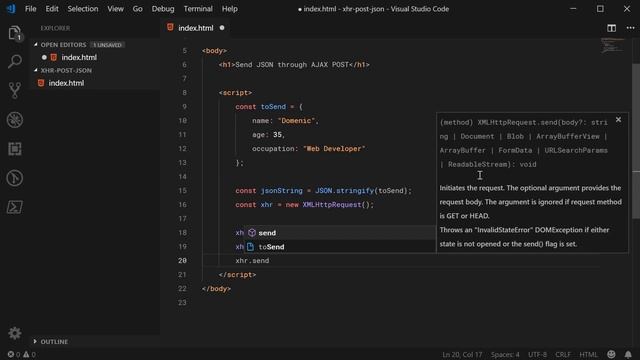Viewport: 640px width, 360px height.
Task: Click the h1 heading line text
Action: click(x=294, y=64)
